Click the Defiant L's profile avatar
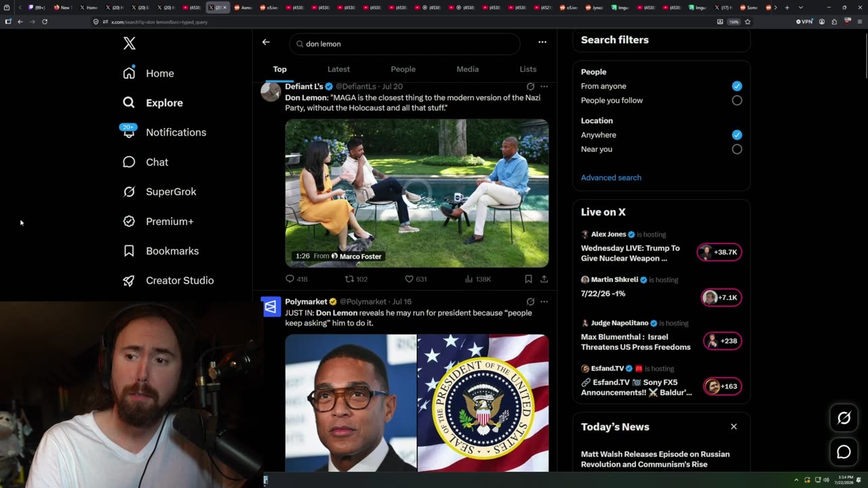The width and height of the screenshot is (868, 488). [271, 91]
